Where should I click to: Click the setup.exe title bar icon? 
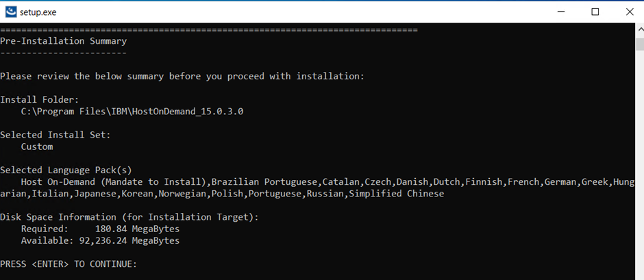tap(11, 11)
